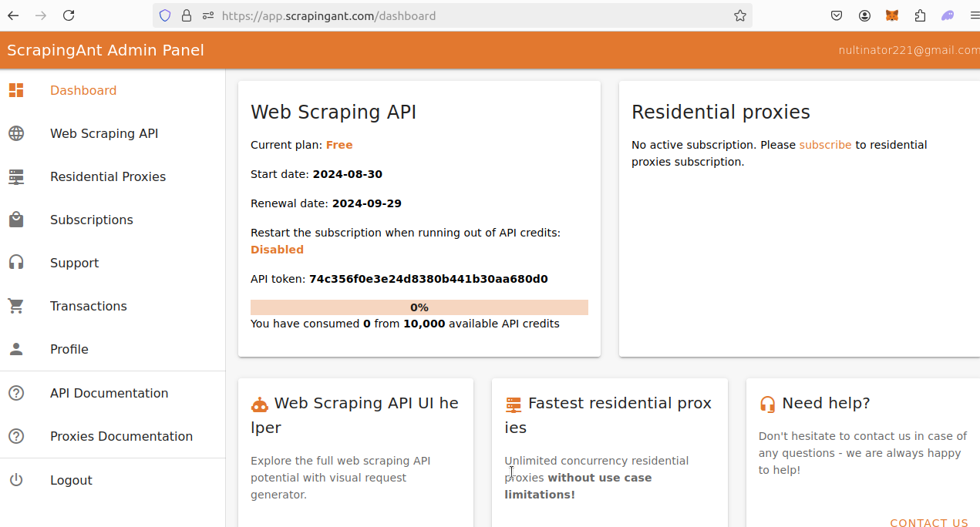Follow the subscribe link for residential proxies
Viewport: 980px width, 527px height.
[825, 145]
